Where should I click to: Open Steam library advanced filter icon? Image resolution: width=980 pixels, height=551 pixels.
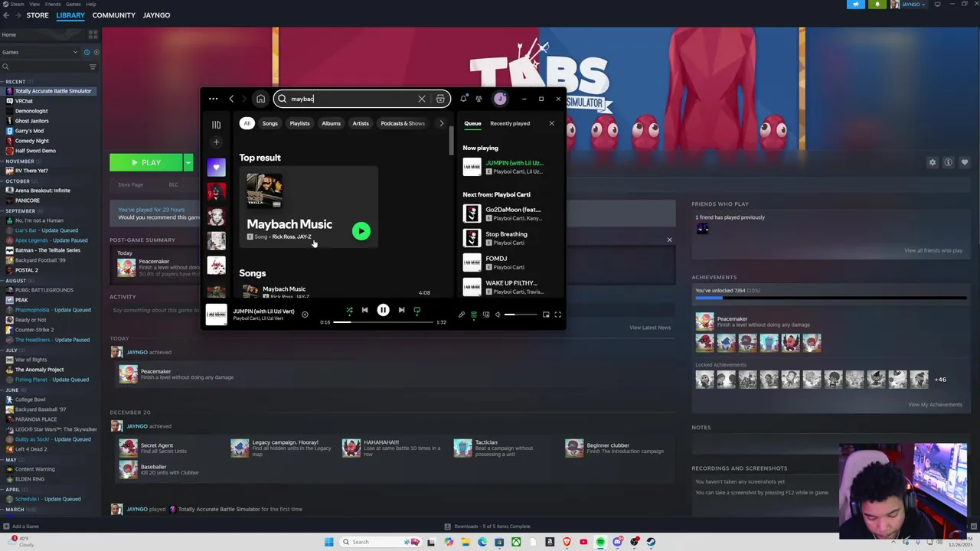[x=93, y=67]
